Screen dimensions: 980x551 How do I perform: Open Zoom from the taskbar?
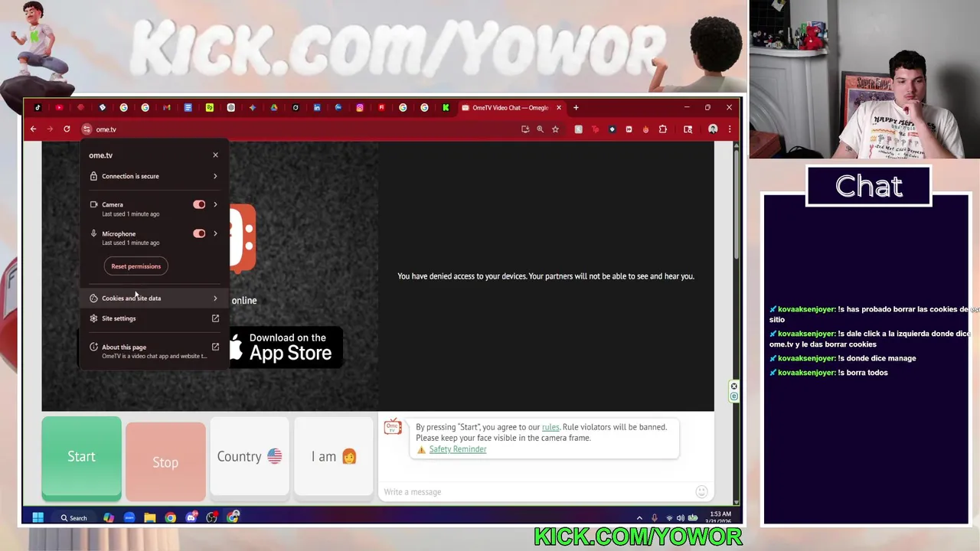(x=129, y=518)
